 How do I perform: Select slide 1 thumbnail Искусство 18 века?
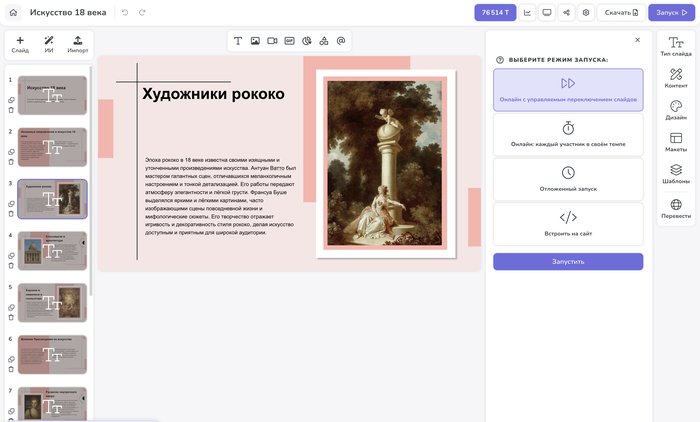(52, 95)
